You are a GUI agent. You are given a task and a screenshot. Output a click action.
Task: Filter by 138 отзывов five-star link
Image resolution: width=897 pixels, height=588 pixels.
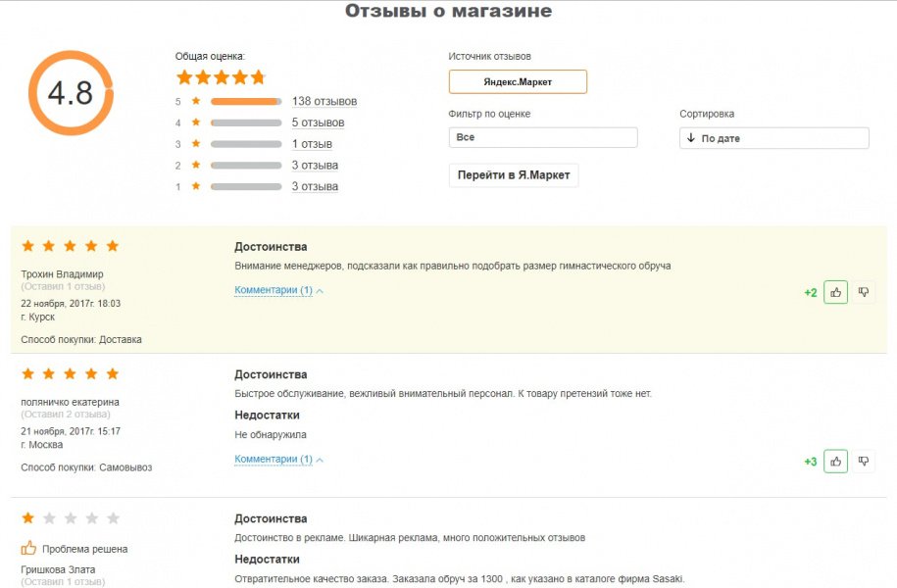click(x=324, y=101)
